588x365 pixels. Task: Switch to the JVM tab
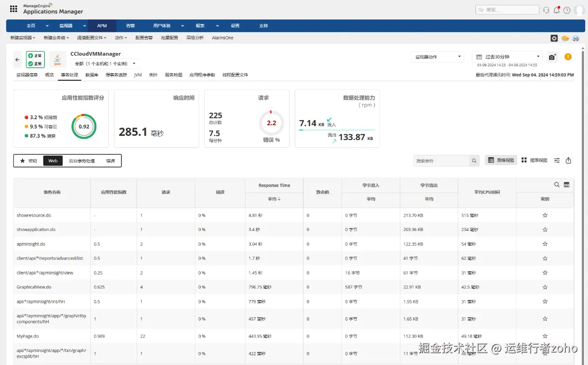[x=138, y=75]
